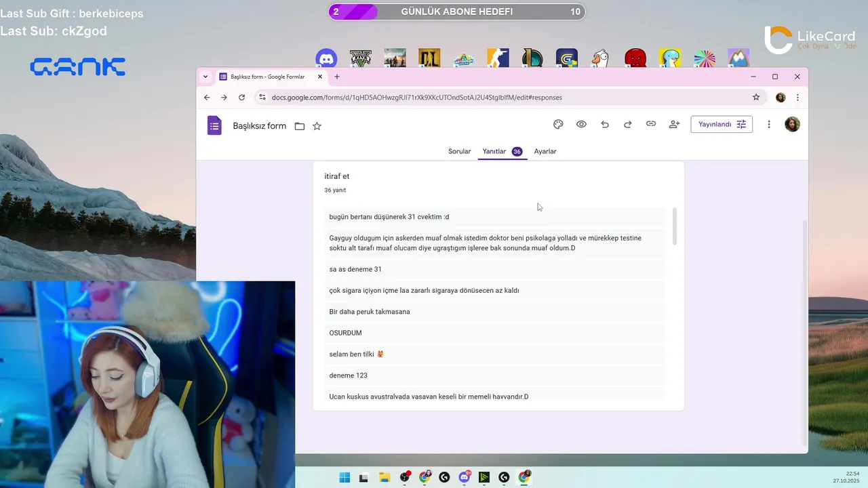Undo the last change in Forms
The height and width of the screenshot is (488, 868).
(x=605, y=125)
